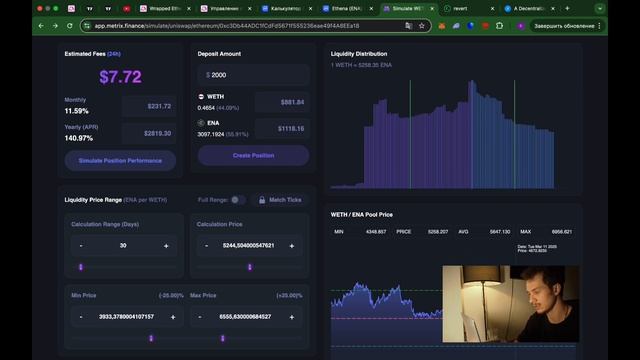Increase Calculation Price with plus
This screenshot has width=640, height=360.
coord(291,246)
